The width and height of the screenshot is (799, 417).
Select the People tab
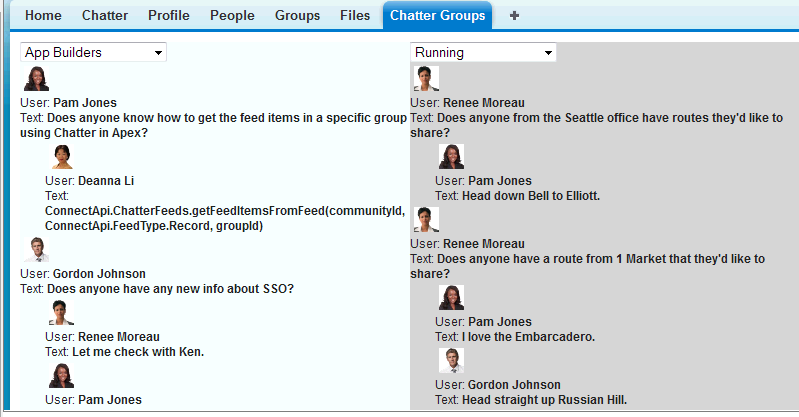[x=232, y=16]
